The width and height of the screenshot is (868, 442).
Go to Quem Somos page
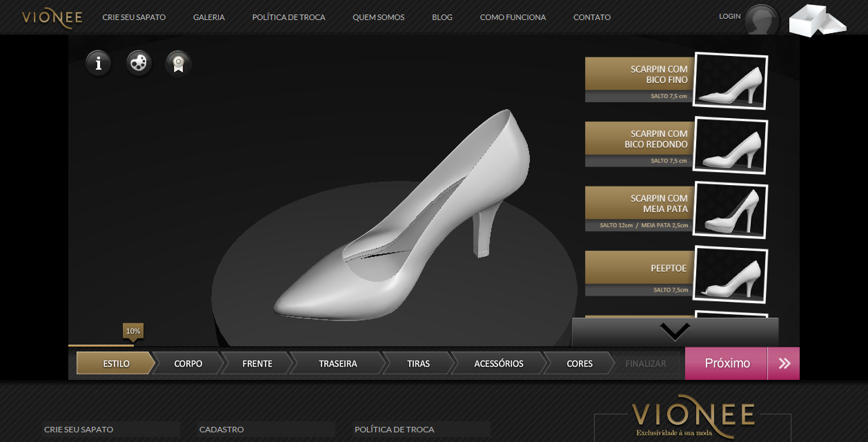click(x=378, y=17)
